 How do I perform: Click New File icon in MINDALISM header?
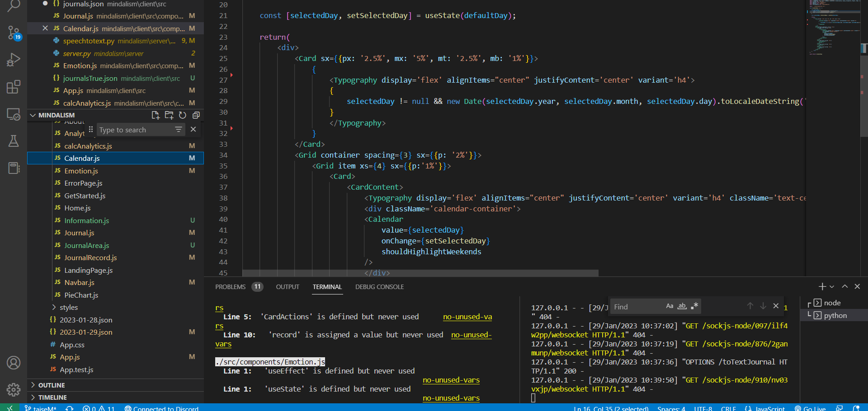tap(156, 115)
